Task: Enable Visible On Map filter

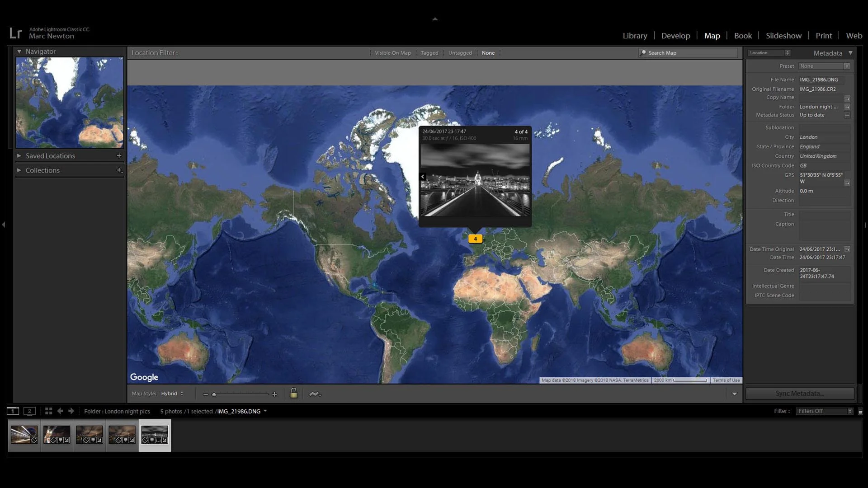Action: click(x=392, y=53)
